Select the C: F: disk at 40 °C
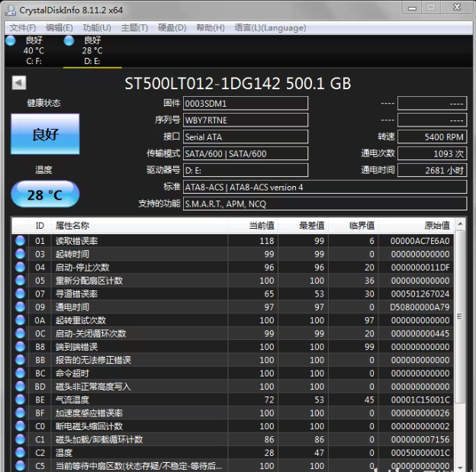Screen dimensions: 476x472 pyautogui.click(x=34, y=50)
